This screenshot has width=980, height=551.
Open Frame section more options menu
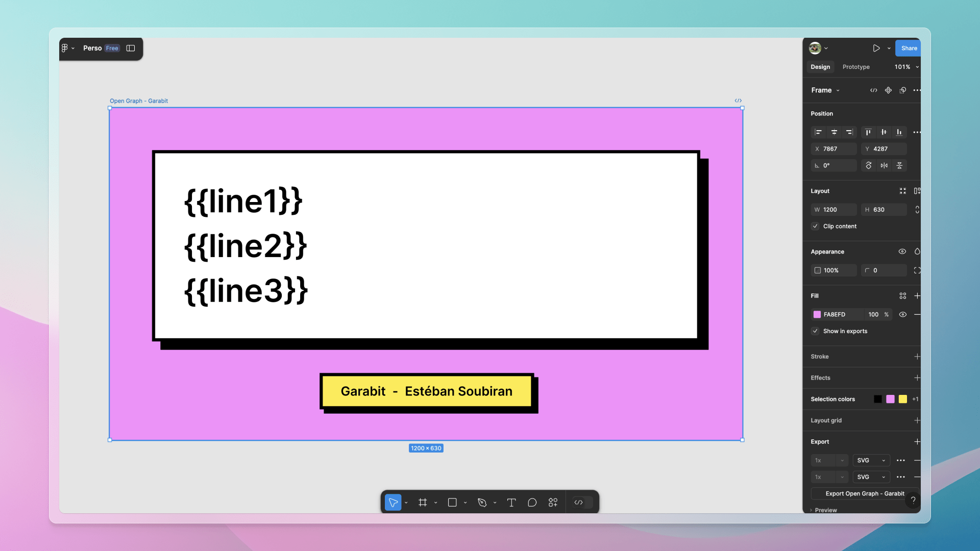pyautogui.click(x=917, y=90)
